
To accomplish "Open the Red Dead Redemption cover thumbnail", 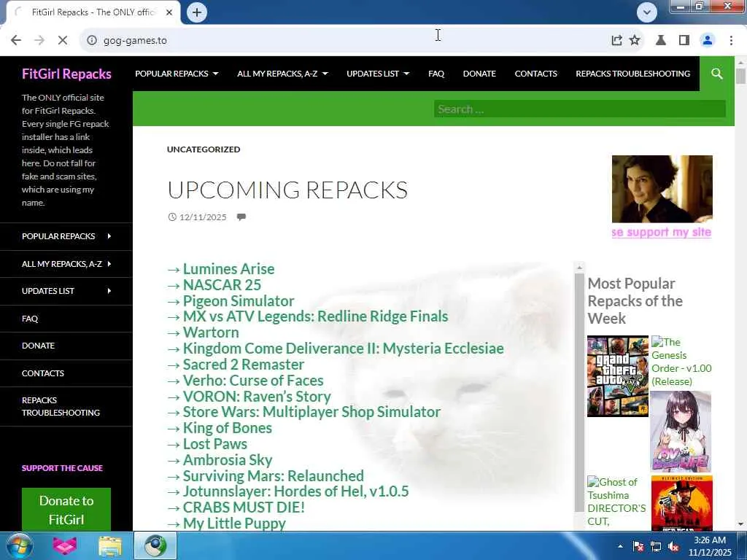I will point(682,503).
